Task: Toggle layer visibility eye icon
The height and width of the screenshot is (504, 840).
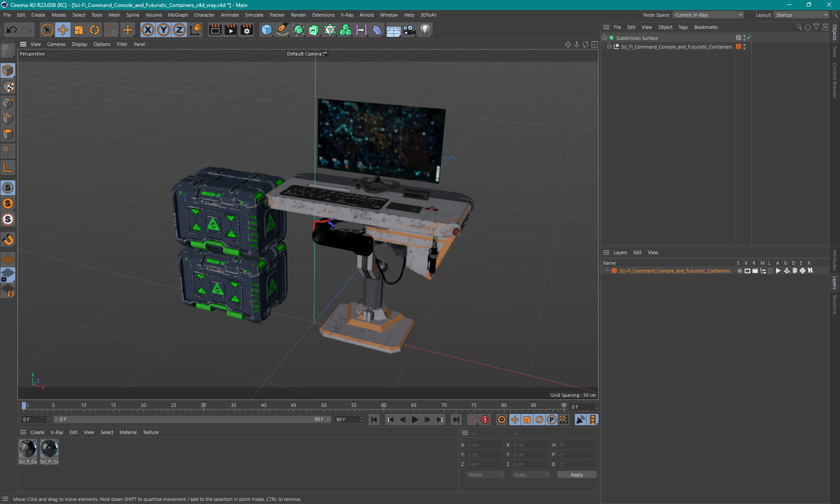Action: tap(747, 271)
